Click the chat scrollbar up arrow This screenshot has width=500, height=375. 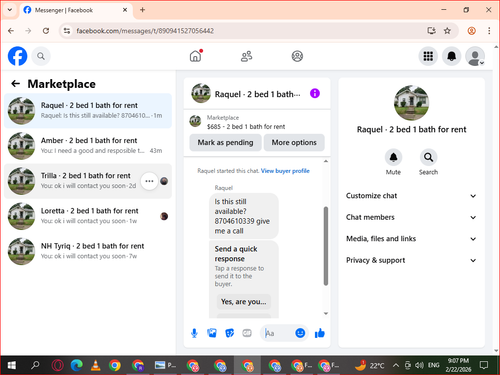(x=326, y=161)
